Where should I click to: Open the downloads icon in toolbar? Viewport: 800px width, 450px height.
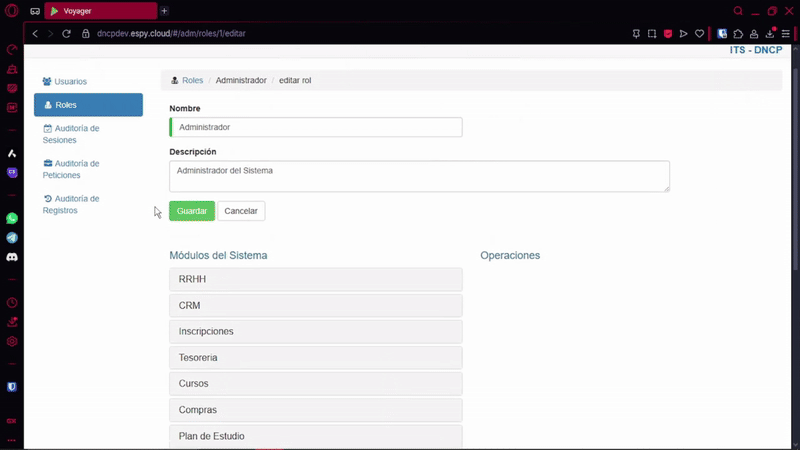pyautogui.click(x=770, y=33)
